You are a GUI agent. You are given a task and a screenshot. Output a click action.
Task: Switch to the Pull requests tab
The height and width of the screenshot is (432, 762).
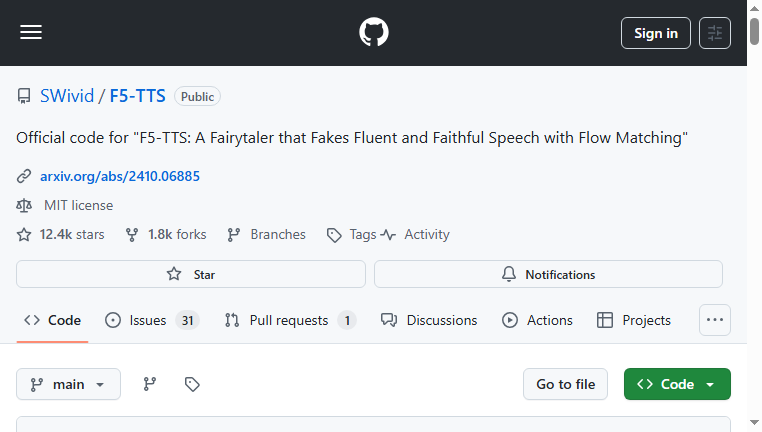click(290, 320)
